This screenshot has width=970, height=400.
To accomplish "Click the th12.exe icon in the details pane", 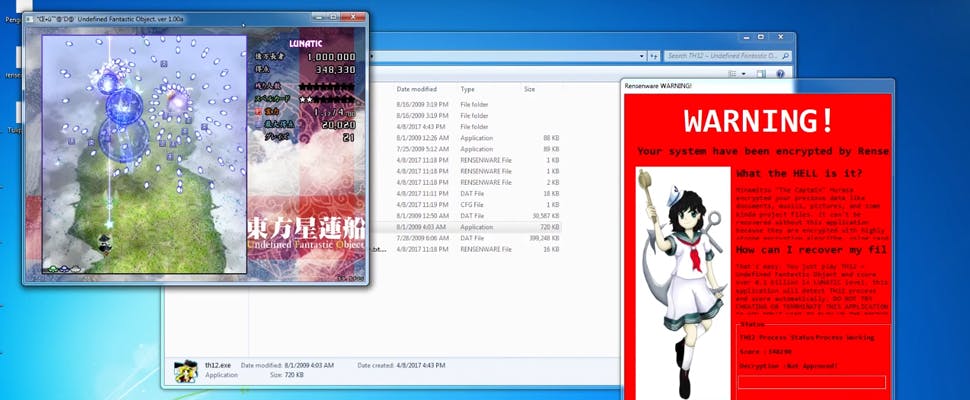I will click(x=186, y=371).
